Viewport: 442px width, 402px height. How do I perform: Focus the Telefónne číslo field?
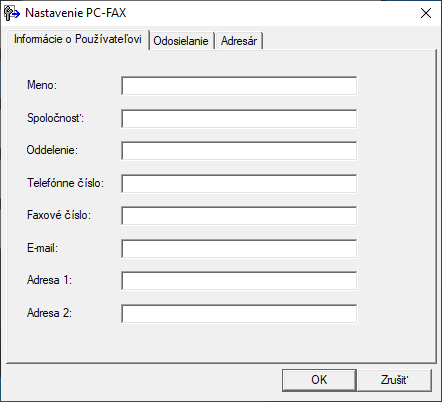(239, 183)
